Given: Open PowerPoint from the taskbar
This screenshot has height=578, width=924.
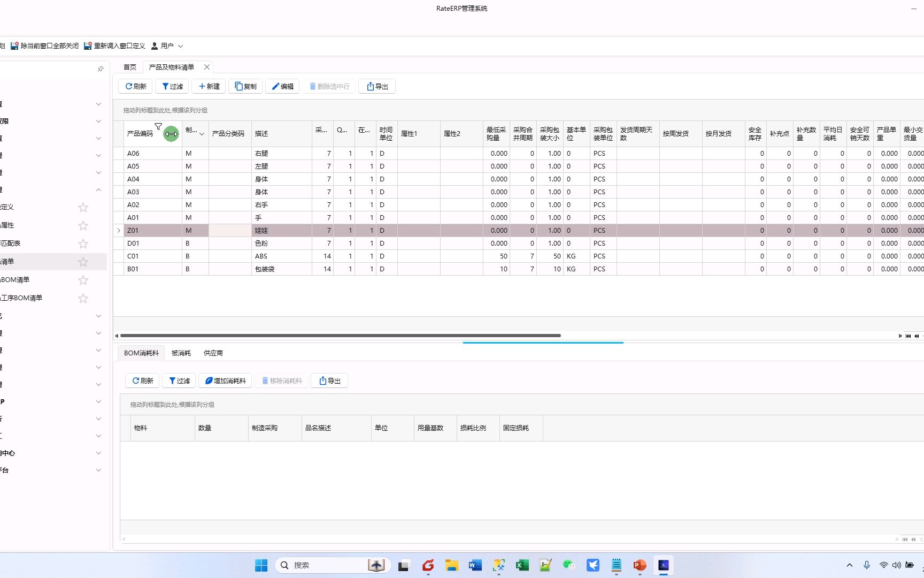Looking at the screenshot, I should click(640, 565).
